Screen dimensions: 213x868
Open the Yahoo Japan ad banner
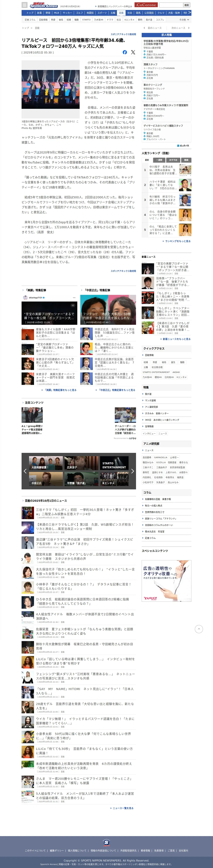coord(167,581)
